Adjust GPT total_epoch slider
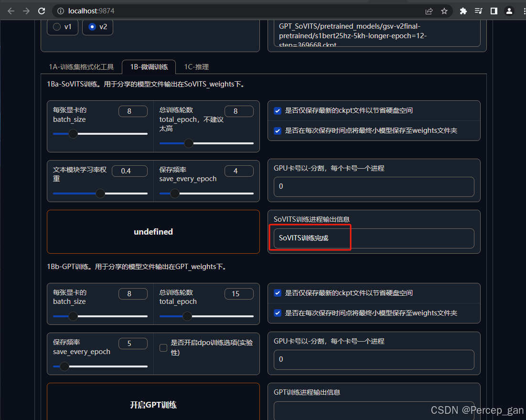The image size is (526, 420). coord(207,316)
